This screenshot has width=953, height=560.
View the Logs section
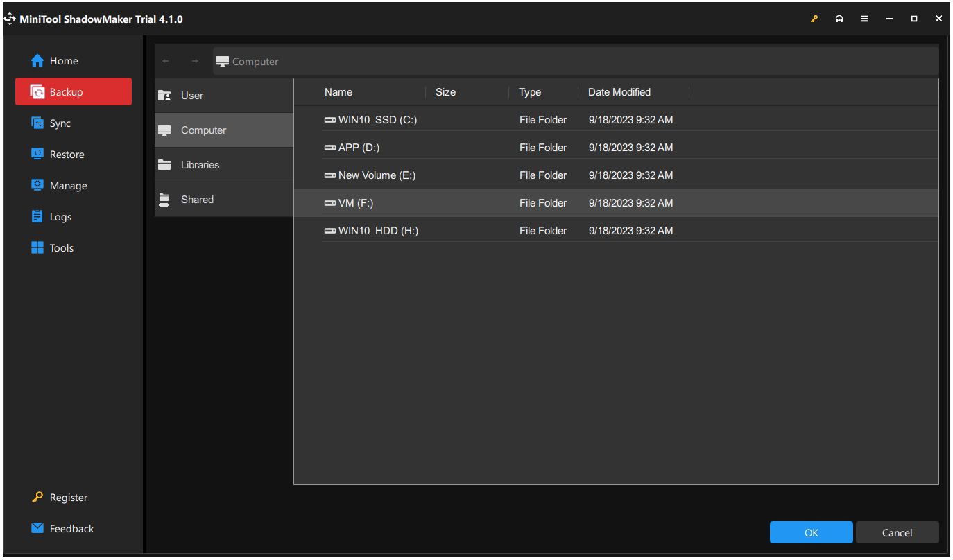74,217
